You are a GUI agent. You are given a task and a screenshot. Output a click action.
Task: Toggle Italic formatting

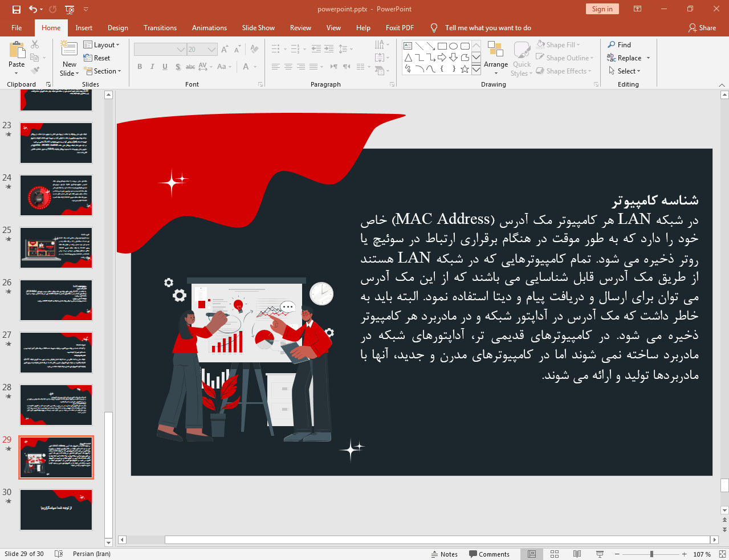pyautogui.click(x=152, y=67)
